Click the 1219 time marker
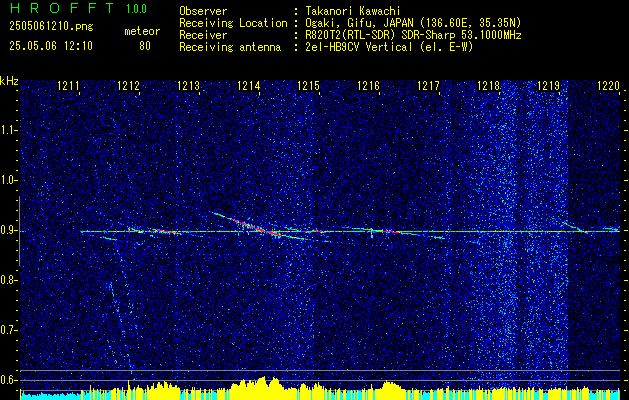 pyautogui.click(x=548, y=85)
